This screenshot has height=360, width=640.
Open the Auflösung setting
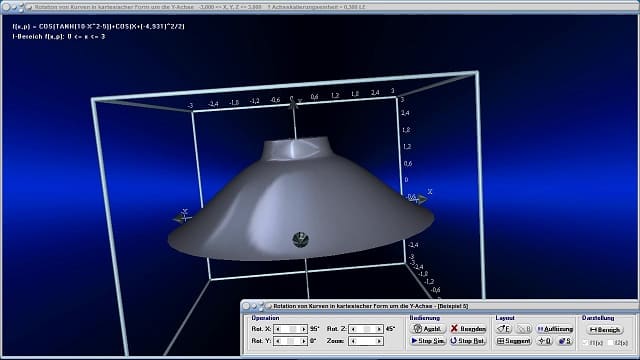(x=555, y=329)
